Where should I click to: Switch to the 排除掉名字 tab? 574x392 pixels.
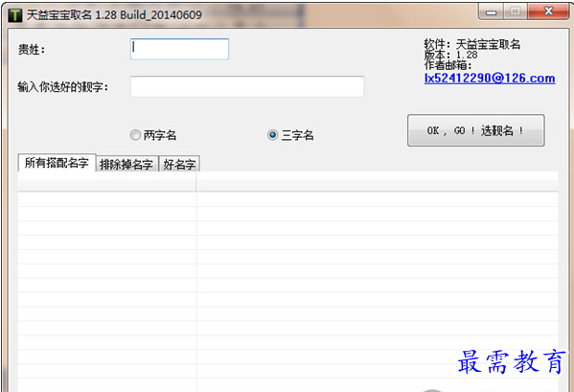click(x=126, y=164)
